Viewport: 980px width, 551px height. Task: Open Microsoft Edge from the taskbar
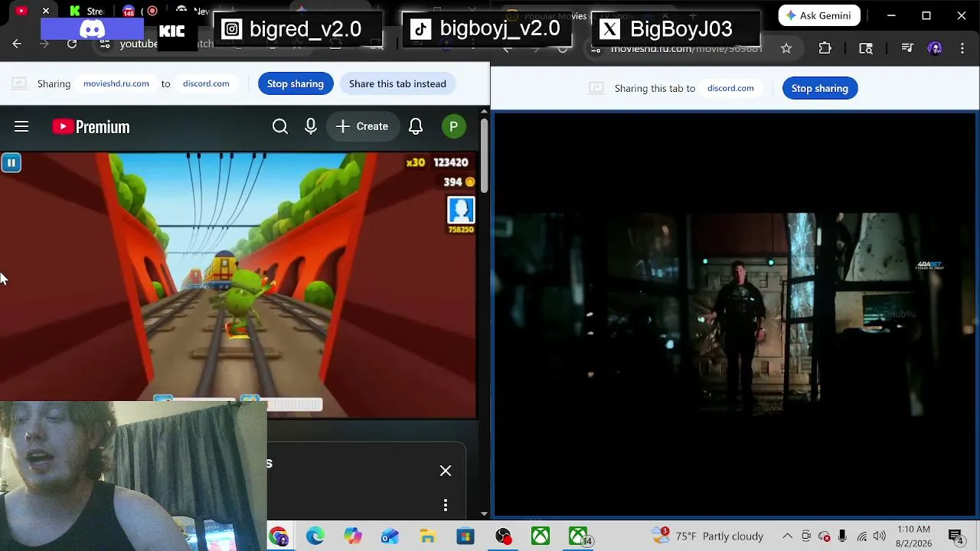[315, 536]
